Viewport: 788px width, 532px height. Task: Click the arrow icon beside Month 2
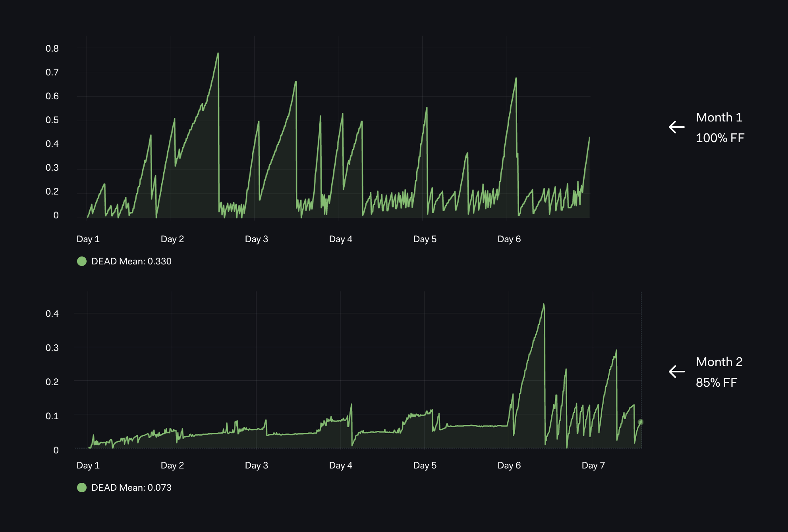tap(676, 372)
